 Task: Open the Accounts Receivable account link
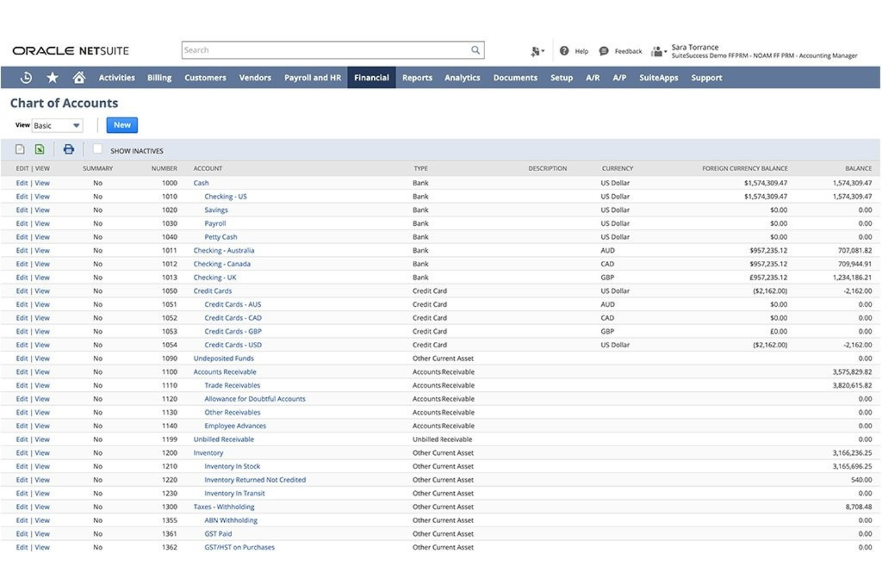click(225, 372)
